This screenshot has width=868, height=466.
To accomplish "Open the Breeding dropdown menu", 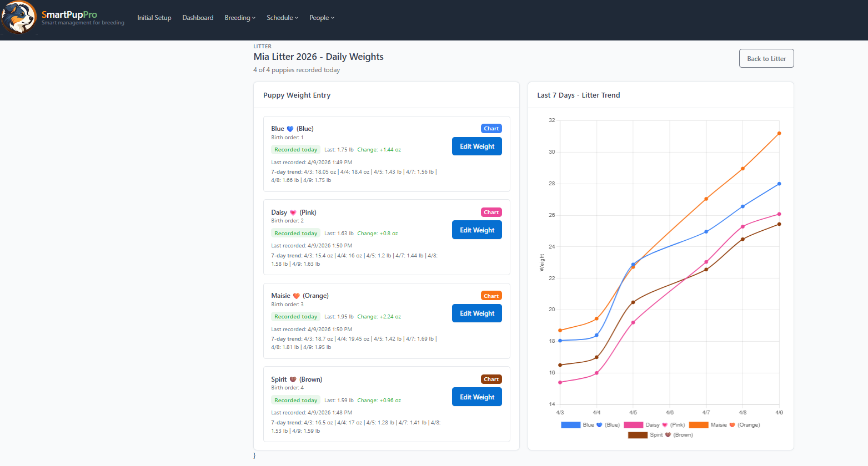I will pyautogui.click(x=239, y=17).
